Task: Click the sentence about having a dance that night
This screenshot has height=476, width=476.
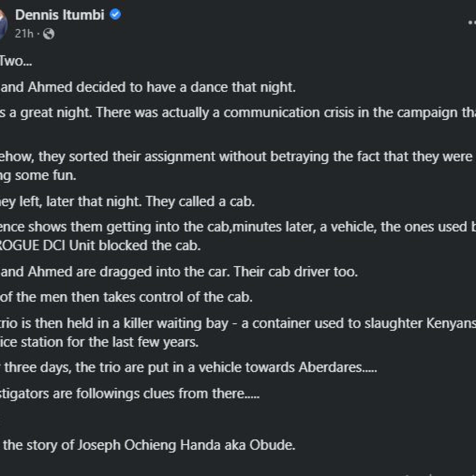Action: [x=148, y=87]
